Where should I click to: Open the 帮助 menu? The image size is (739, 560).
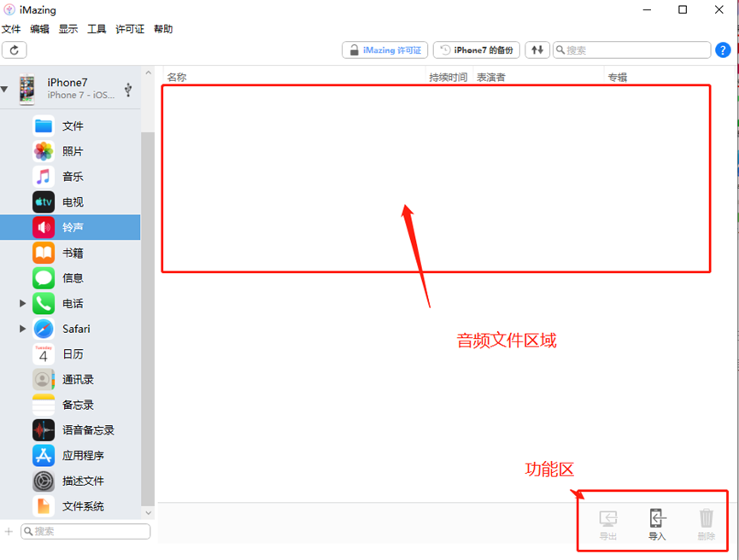tap(163, 29)
